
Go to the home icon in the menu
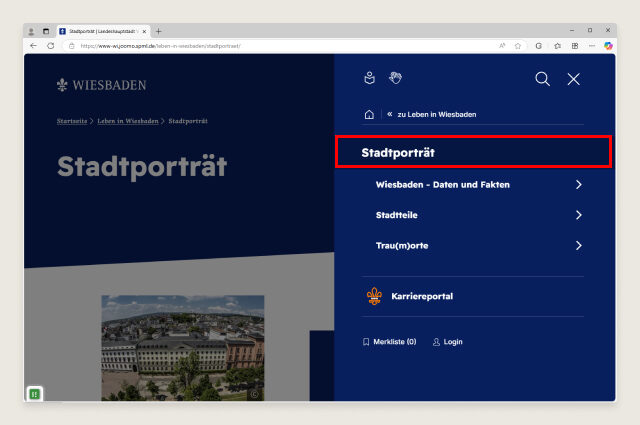369,114
